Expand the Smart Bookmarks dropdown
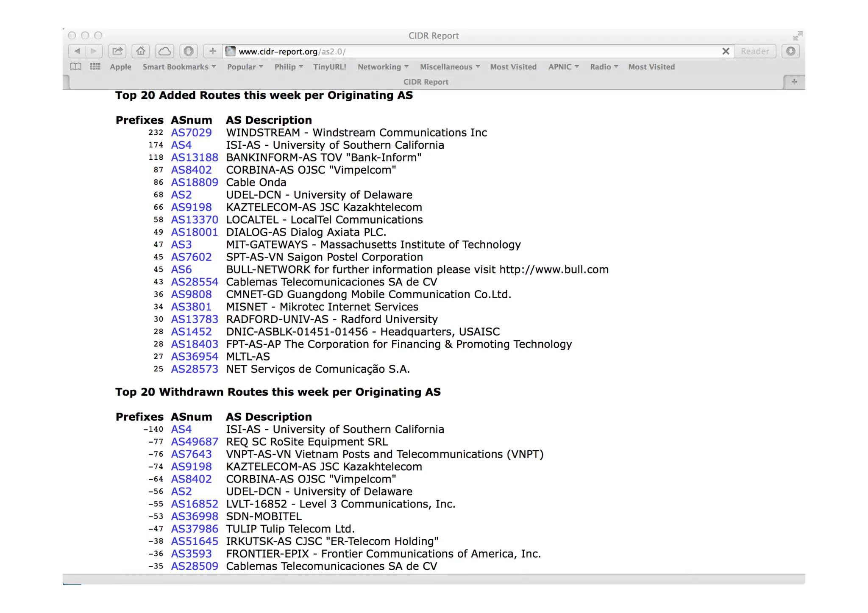This screenshot has height=613, width=868. 179,67
